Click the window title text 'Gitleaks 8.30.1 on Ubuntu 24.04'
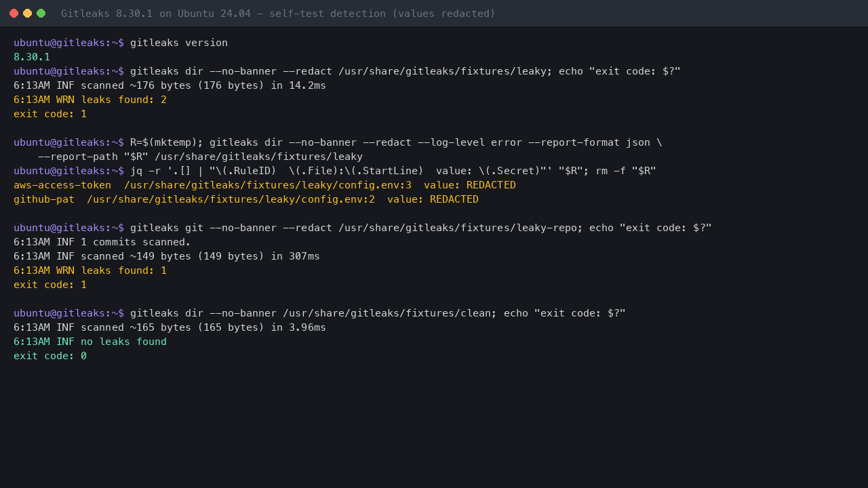868x488 pixels. 155,14
